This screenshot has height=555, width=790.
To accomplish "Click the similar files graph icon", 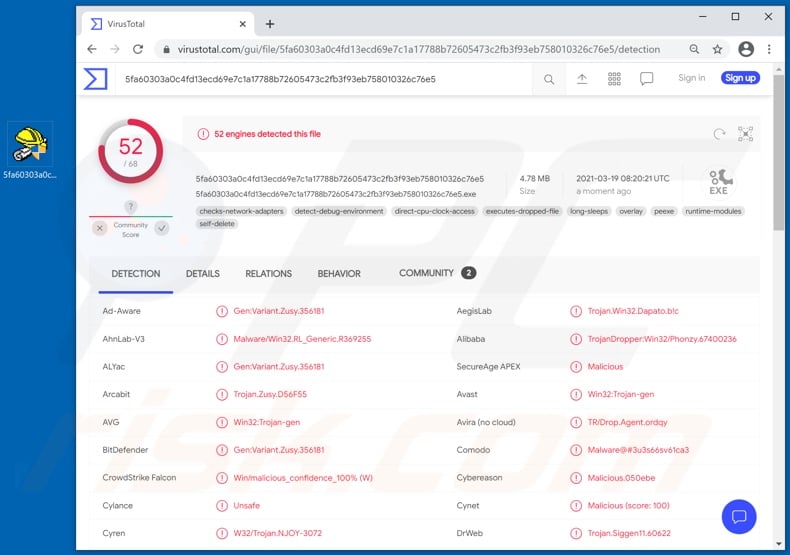I will click(x=745, y=134).
